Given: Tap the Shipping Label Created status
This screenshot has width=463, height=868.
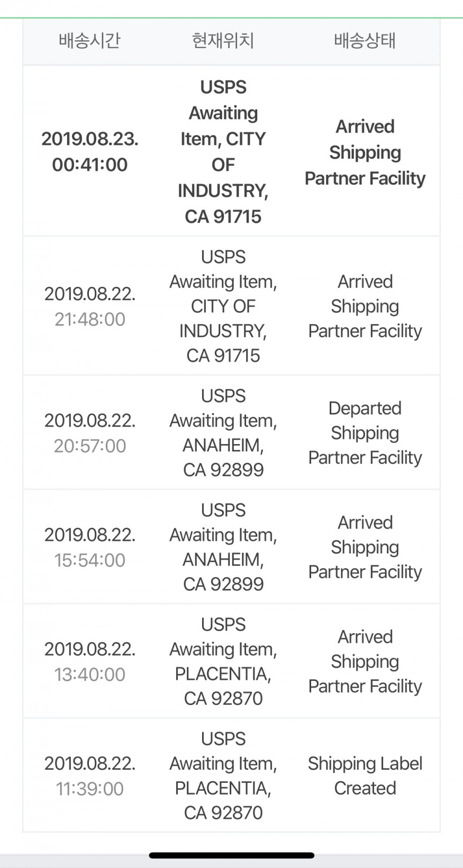Looking at the screenshot, I should coord(365,775).
